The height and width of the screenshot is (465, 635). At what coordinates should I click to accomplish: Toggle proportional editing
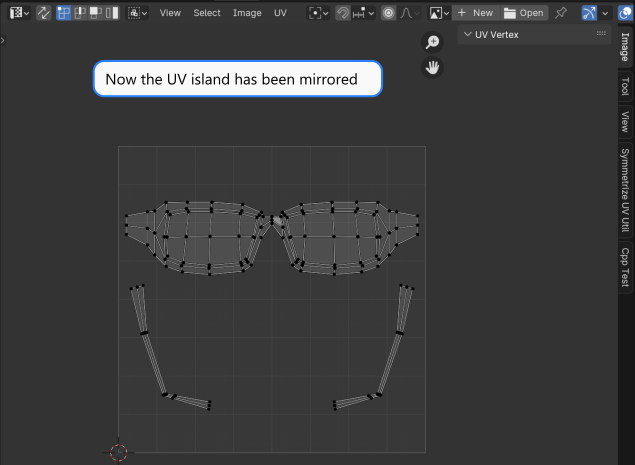coord(388,13)
